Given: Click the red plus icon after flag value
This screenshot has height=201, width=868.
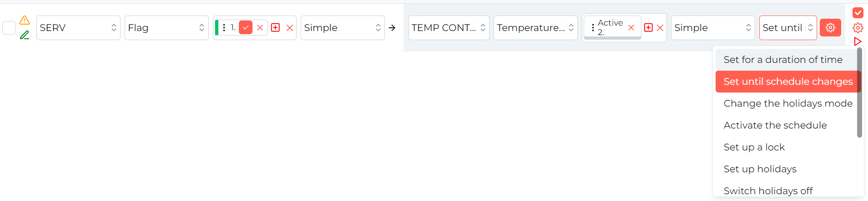Looking at the screenshot, I should (x=275, y=28).
